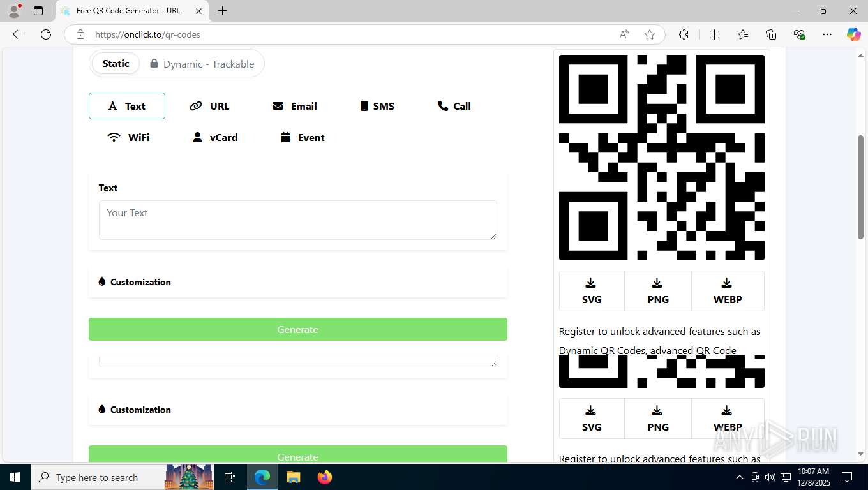
Task: Download upper QR code as PNG
Action: point(658,291)
